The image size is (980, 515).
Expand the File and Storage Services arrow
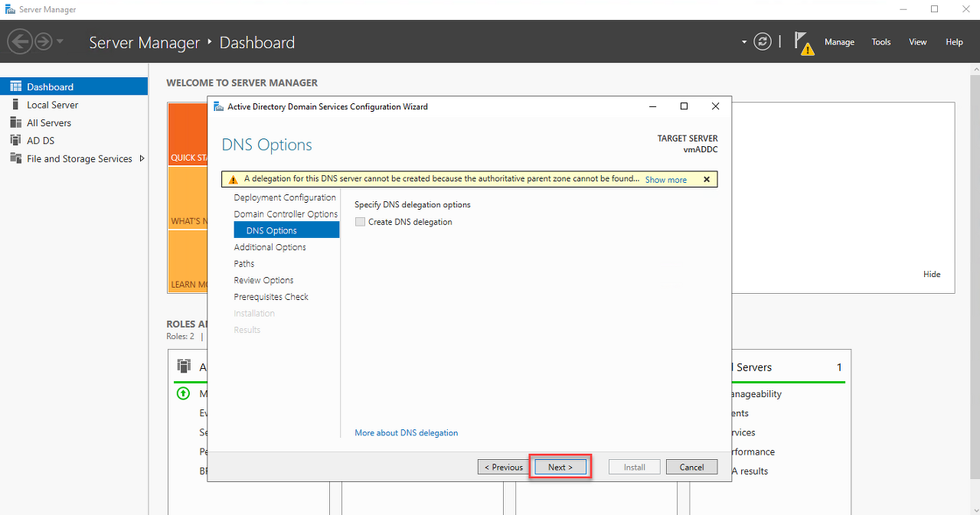[x=142, y=158]
